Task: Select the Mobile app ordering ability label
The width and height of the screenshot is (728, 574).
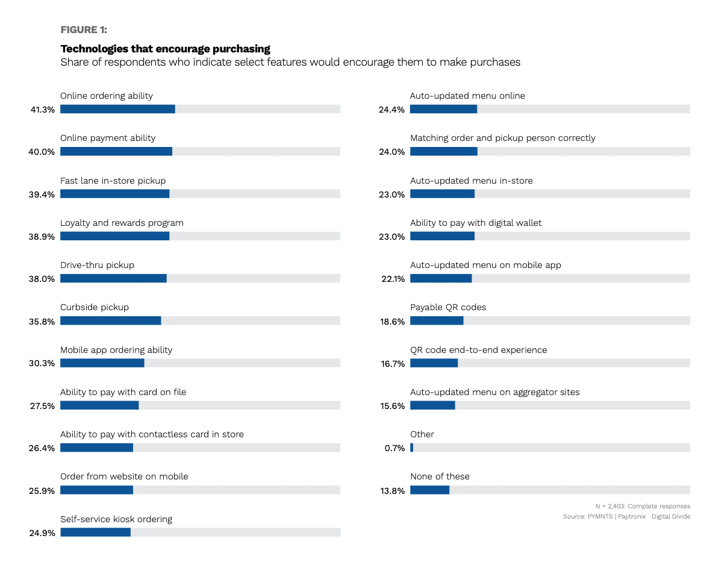Action: coord(116,350)
